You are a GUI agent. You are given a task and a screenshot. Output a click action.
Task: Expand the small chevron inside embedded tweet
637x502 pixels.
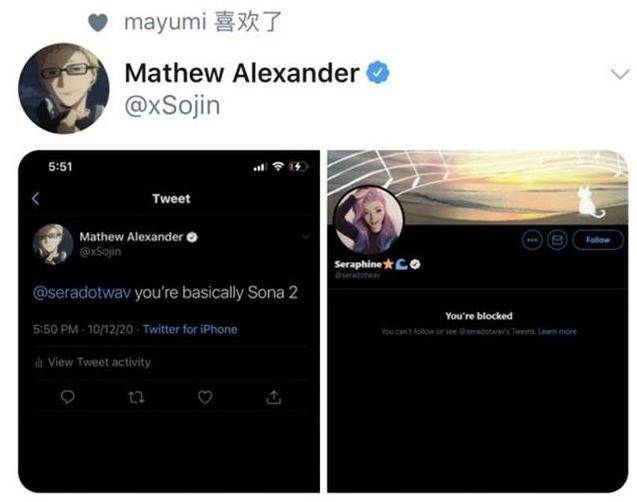click(306, 236)
